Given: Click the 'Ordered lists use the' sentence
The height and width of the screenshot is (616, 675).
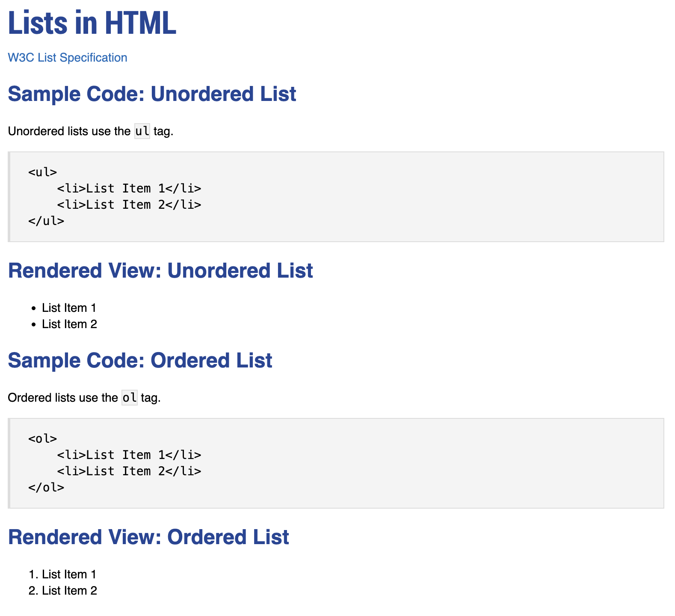Looking at the screenshot, I should click(x=84, y=398).
